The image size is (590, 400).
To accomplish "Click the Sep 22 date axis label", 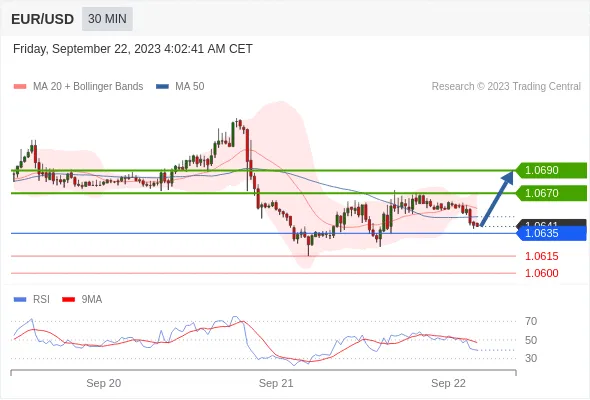I will click(x=448, y=383).
